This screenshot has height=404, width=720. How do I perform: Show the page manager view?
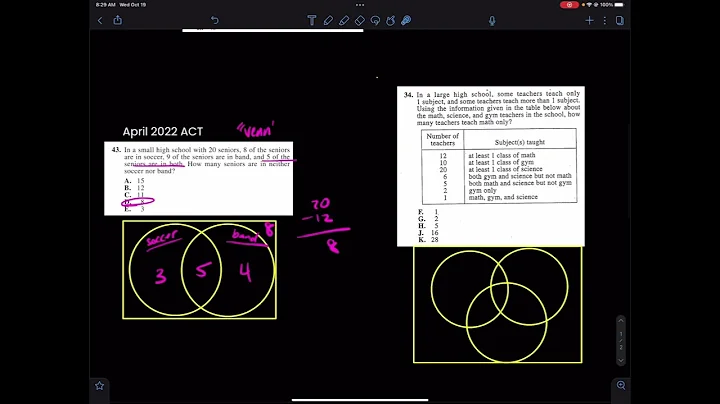coord(619,20)
